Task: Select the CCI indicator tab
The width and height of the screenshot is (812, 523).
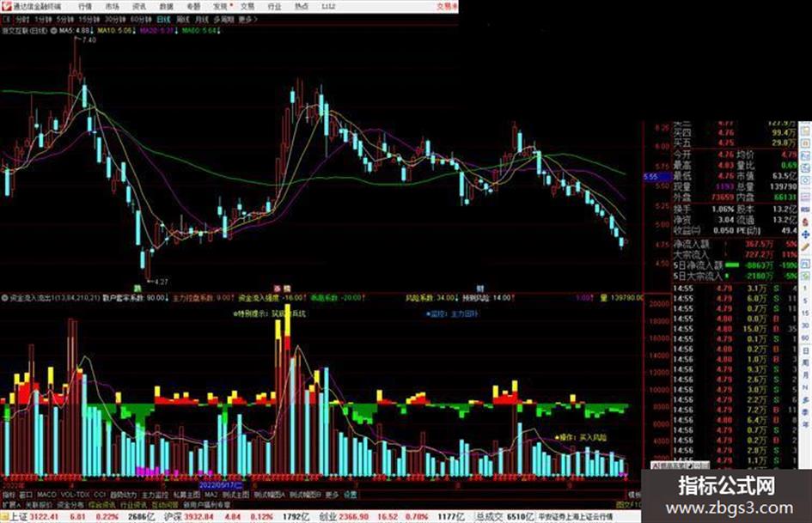Action: coord(100,495)
